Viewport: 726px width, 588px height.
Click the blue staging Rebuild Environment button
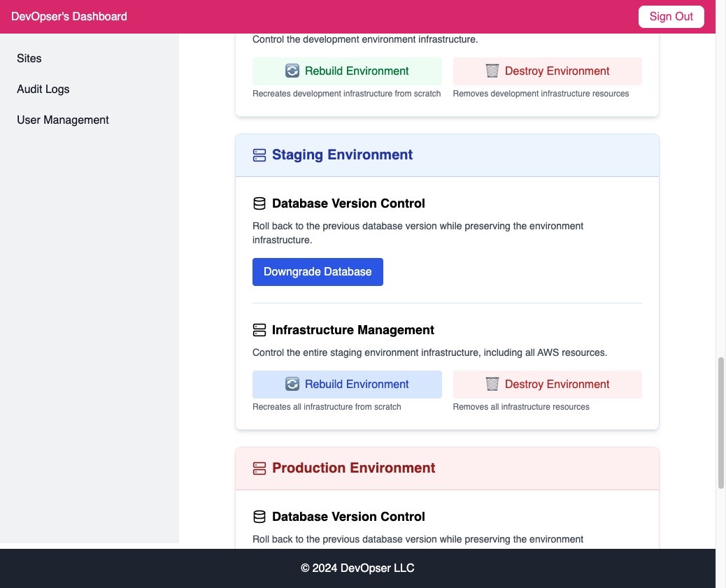[347, 385]
